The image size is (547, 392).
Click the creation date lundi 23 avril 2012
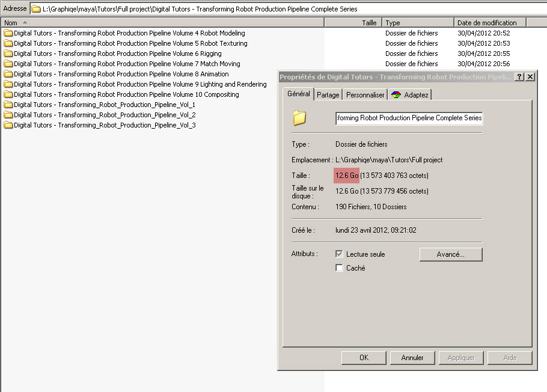(376, 230)
